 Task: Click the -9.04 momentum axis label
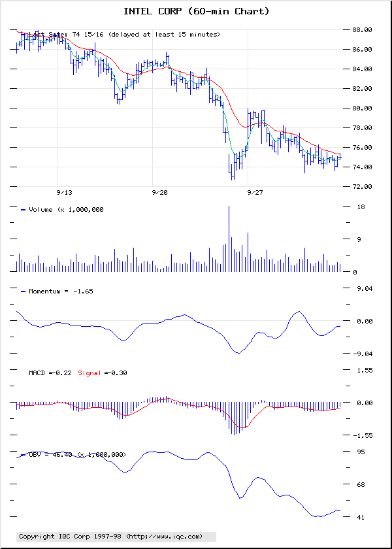tap(362, 354)
